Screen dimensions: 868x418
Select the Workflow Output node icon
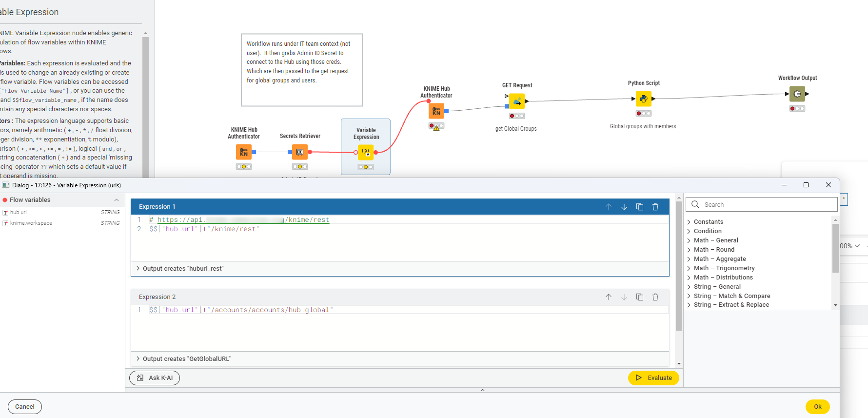(x=797, y=94)
